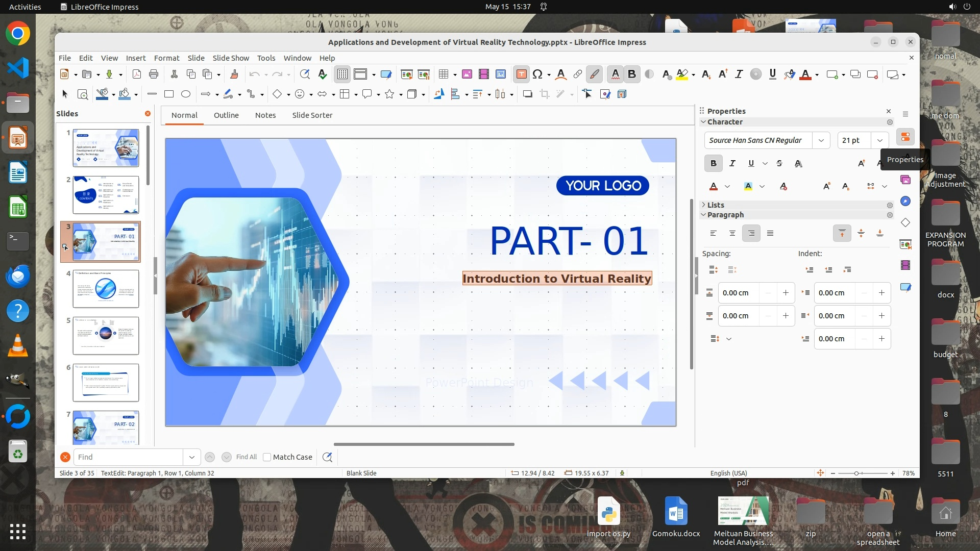The width and height of the screenshot is (980, 551).
Task: Expand the Lists section
Action: tap(715, 205)
